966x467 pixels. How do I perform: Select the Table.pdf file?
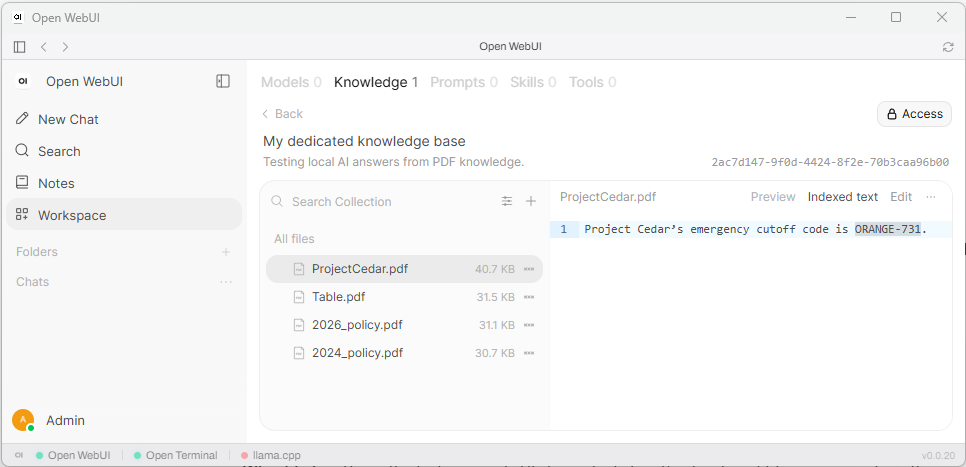404,297
